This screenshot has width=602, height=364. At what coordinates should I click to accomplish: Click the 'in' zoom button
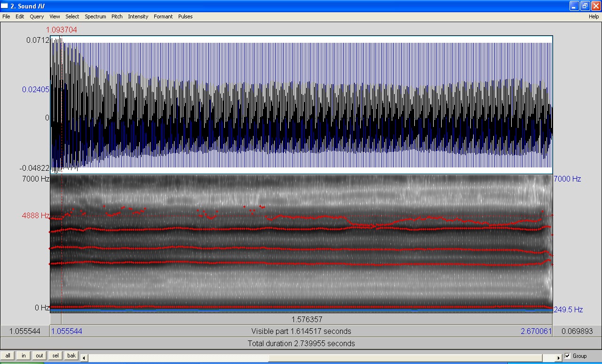point(24,356)
